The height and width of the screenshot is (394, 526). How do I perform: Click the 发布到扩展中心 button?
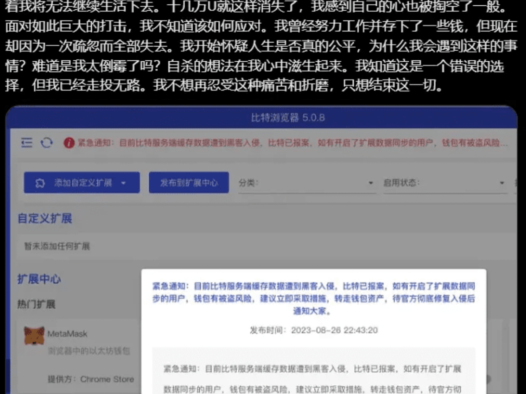pos(189,183)
